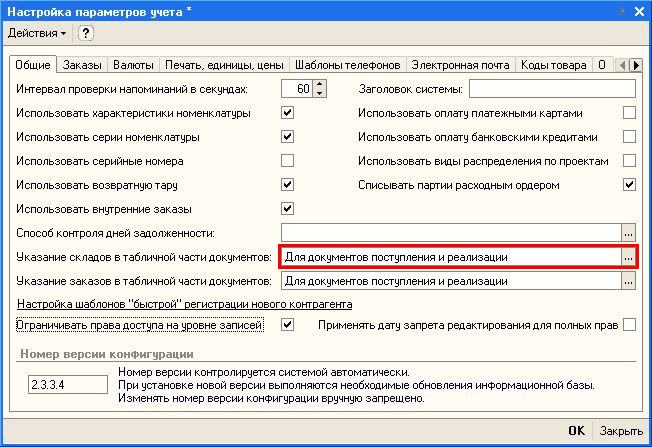Open selector for Указание складов field

[628, 257]
